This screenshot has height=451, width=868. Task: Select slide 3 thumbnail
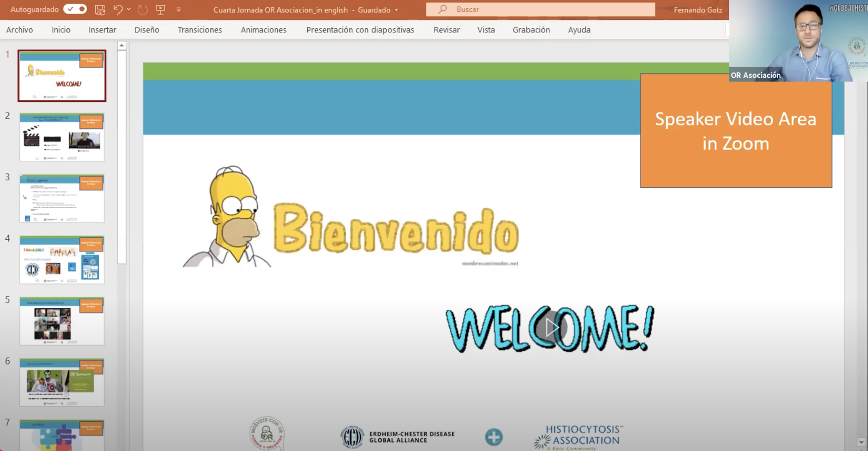coord(62,198)
